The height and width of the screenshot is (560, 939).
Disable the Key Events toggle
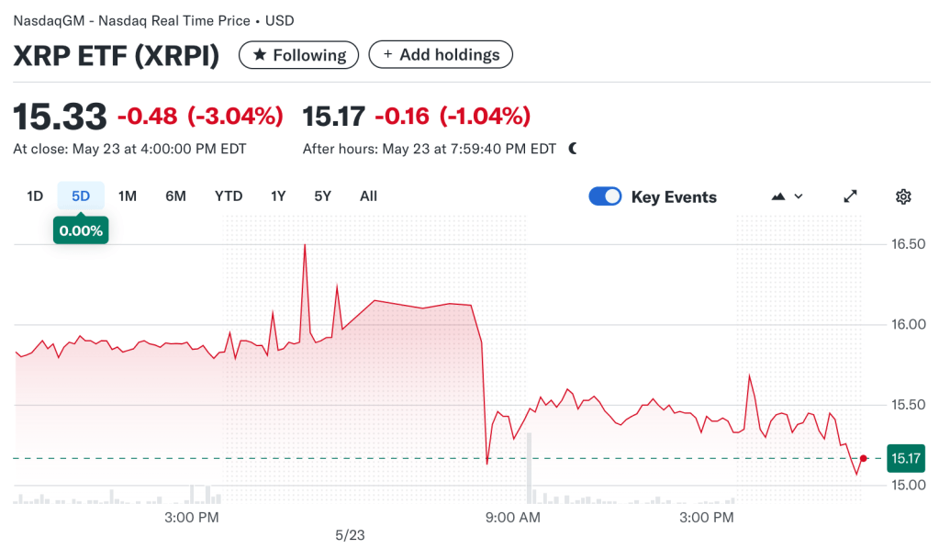coord(605,196)
